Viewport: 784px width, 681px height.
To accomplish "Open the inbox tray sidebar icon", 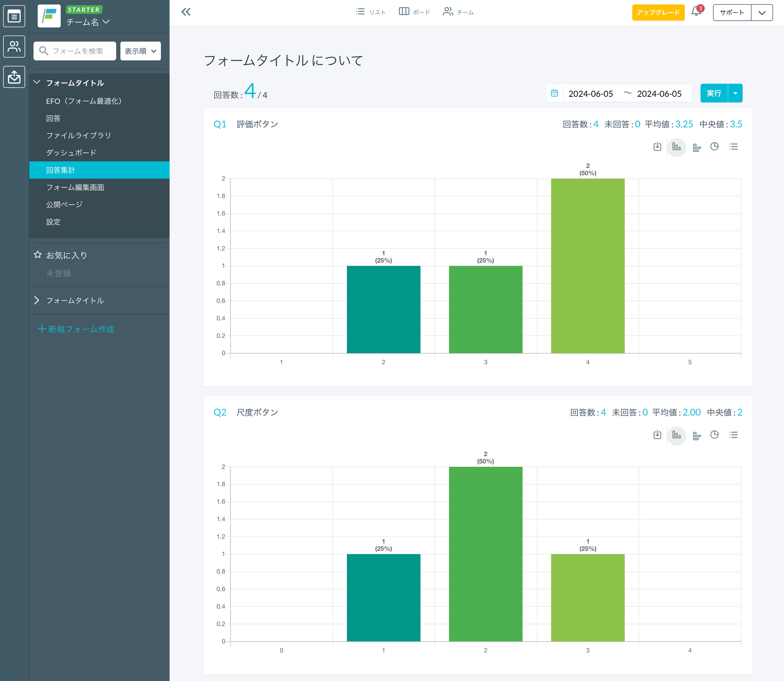I will 14,77.
